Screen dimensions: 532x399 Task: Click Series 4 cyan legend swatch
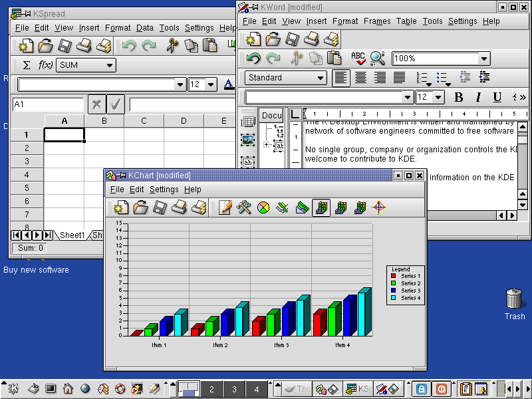(x=393, y=297)
